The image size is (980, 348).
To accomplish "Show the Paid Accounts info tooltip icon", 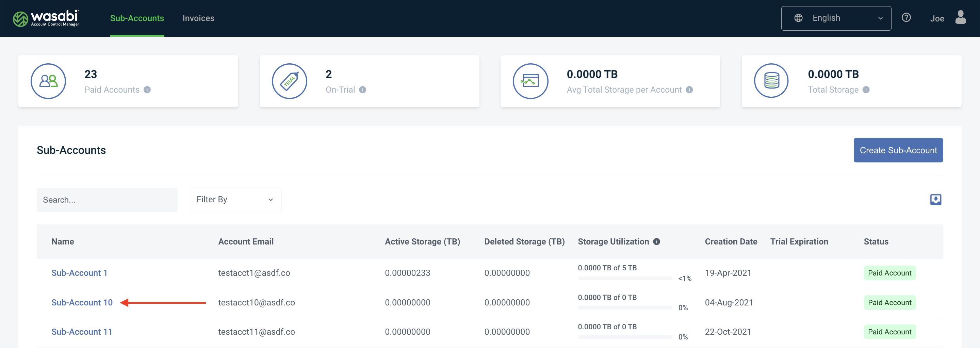I will point(147,90).
